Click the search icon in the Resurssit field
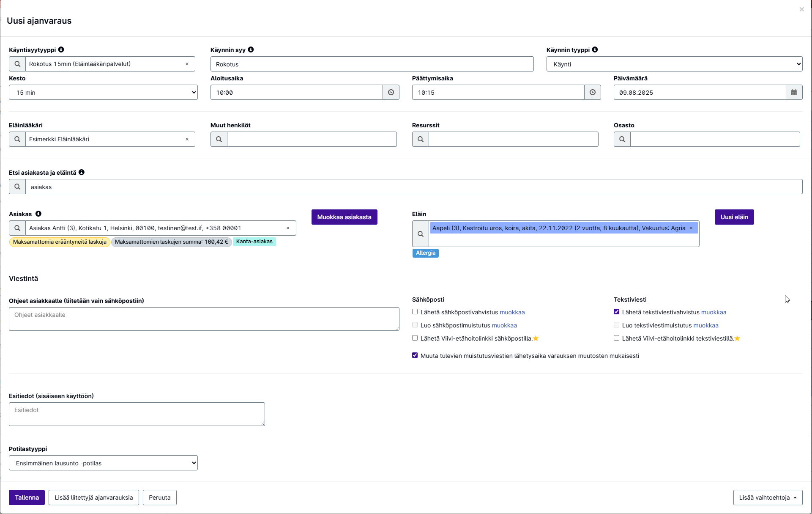This screenshot has height=514, width=812. (421, 139)
